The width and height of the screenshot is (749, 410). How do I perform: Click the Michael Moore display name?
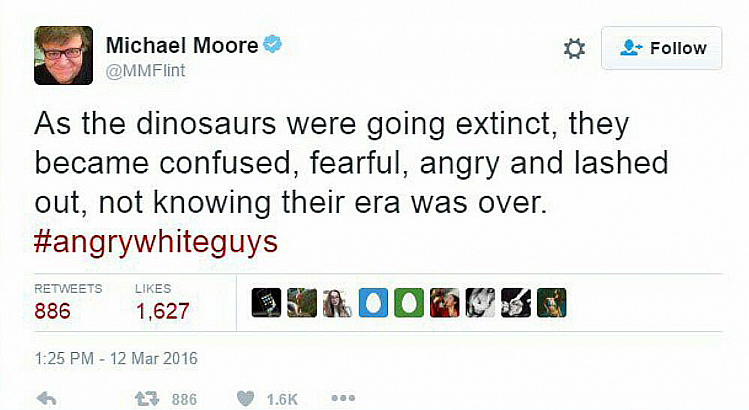coord(181,46)
